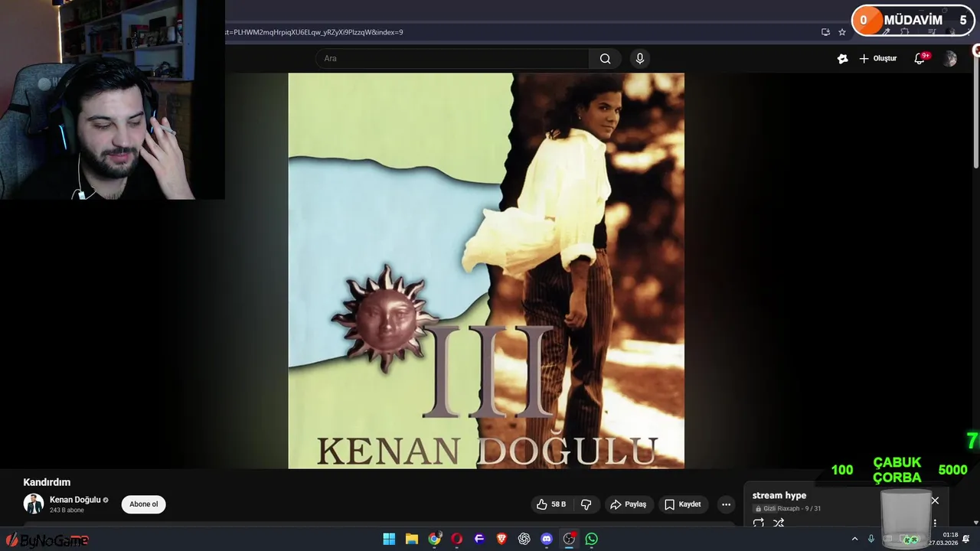This screenshot has width=980, height=551.
Task: Open the Kenan Doğulu channel avatar
Action: [34, 504]
